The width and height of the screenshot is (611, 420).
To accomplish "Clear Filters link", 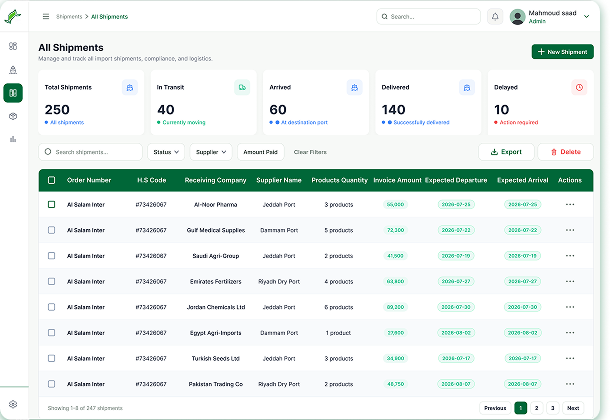I will [x=310, y=152].
